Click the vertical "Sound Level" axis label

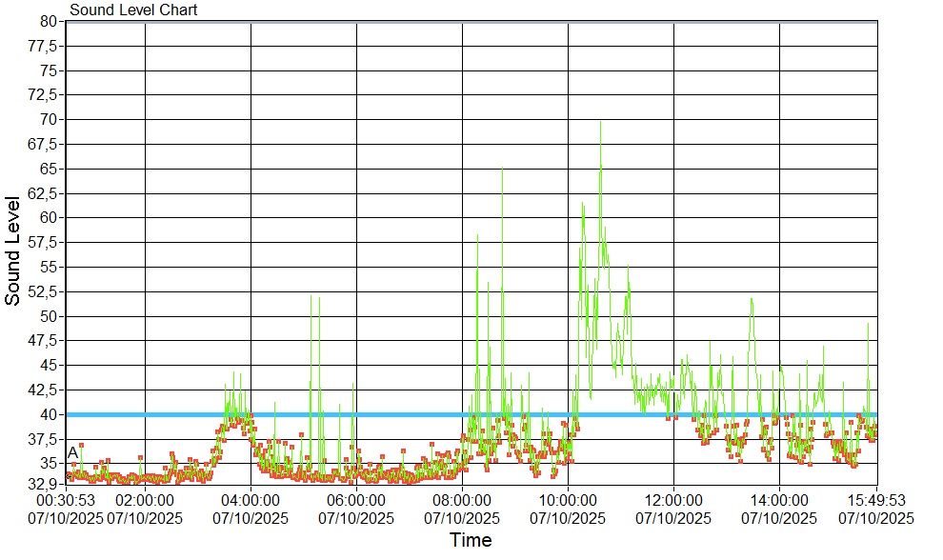(13, 250)
